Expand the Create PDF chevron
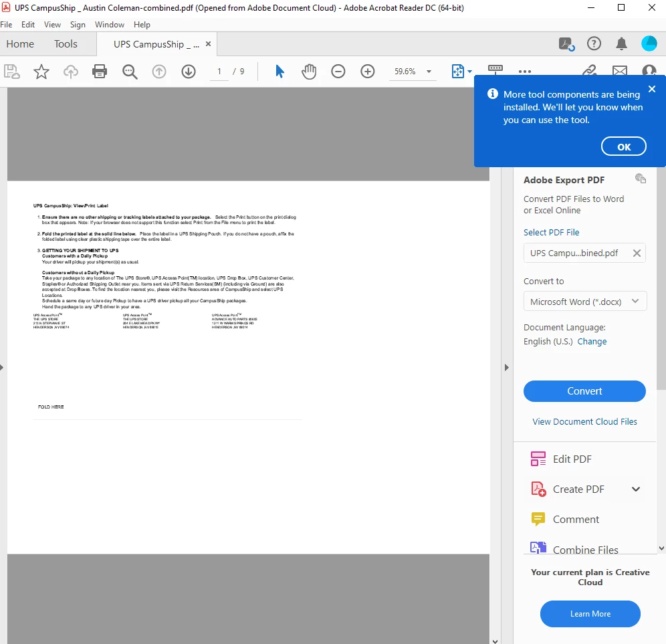Image resolution: width=666 pixels, height=644 pixels. (635, 490)
